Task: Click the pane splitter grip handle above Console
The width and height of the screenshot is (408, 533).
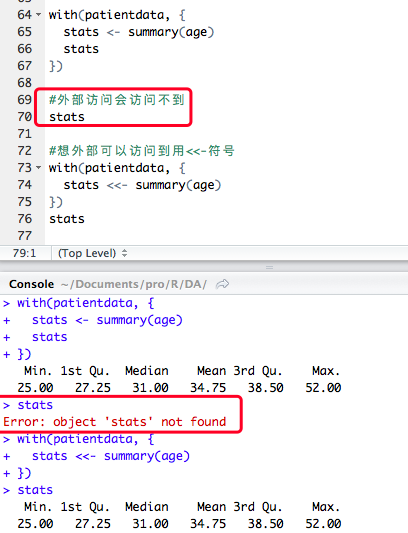Action: click(x=270, y=268)
